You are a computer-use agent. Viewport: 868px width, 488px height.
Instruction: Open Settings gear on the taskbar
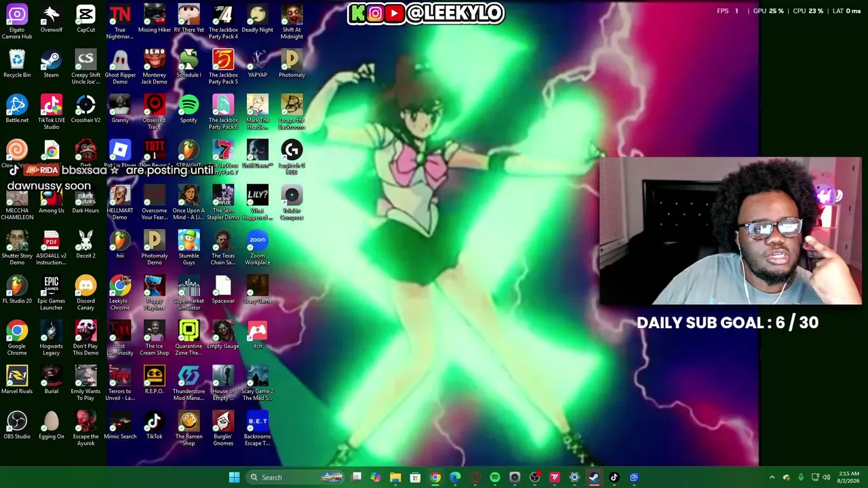574,477
